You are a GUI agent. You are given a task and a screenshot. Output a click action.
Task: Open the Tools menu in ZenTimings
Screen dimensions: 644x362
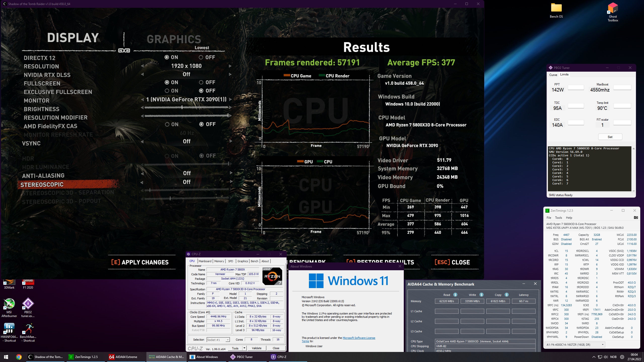[558, 218]
